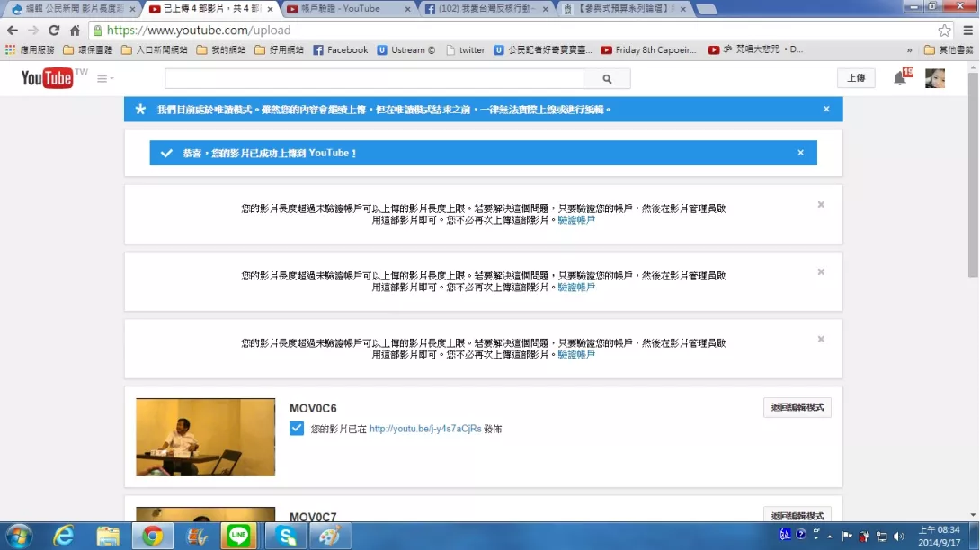
Task: Show hidden system tray icons
Action: point(829,537)
